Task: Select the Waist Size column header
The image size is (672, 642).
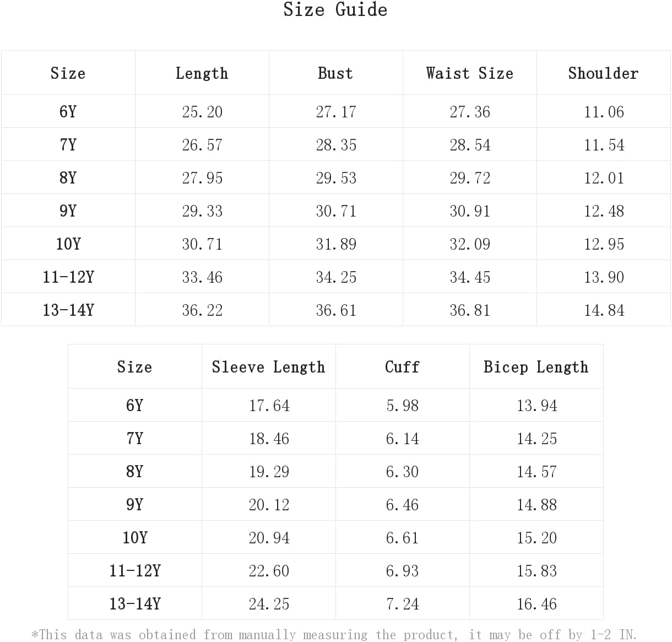Action: coord(469,73)
